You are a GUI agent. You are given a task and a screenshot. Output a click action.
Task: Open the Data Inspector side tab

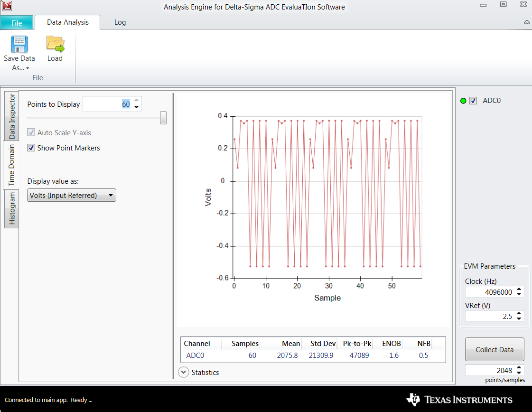[11, 116]
